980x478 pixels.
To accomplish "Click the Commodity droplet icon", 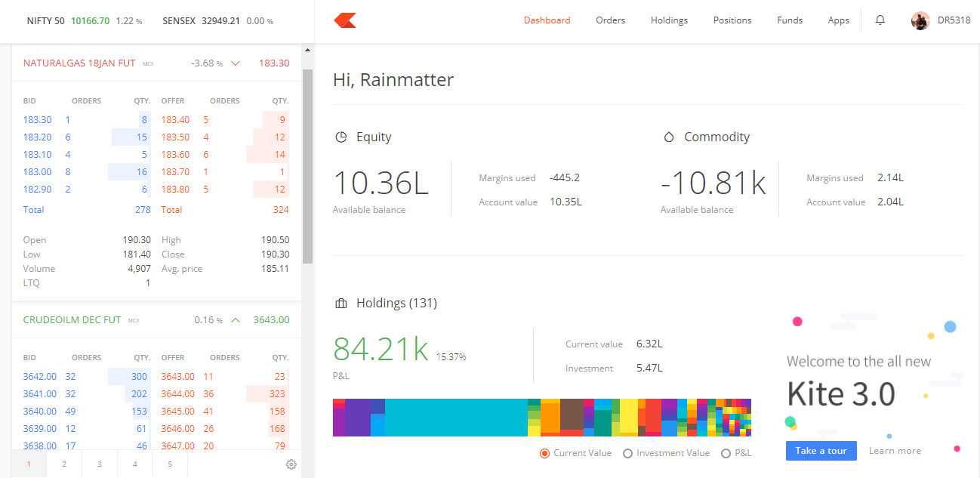I will [x=668, y=137].
